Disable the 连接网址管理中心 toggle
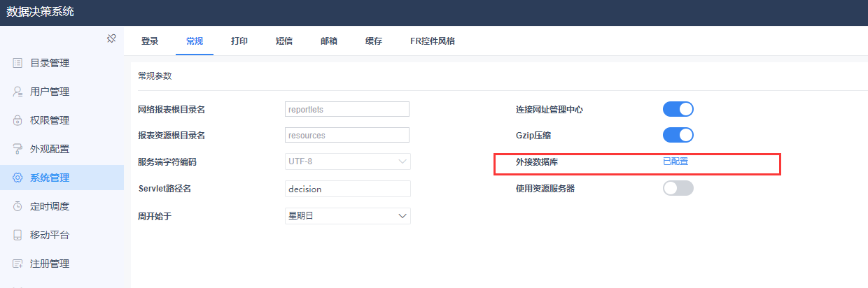This screenshot has width=868, height=288. click(x=678, y=109)
